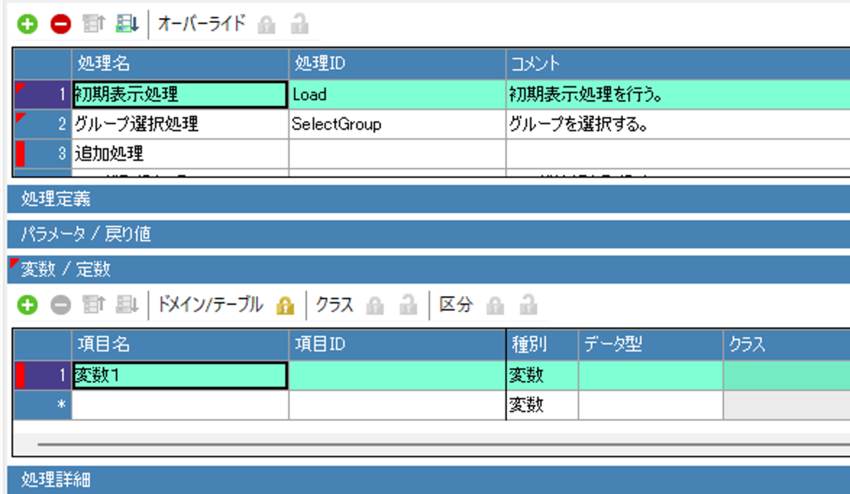Unlock オーバーライド with the open padlock icon
Image resolution: width=850 pixels, height=494 pixels.
coord(300,24)
